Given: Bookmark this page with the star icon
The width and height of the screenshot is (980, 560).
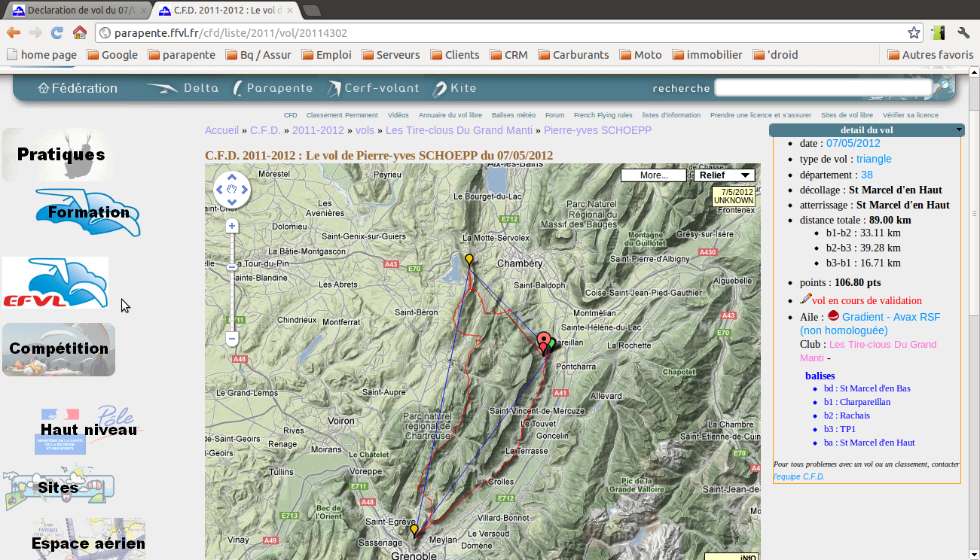Looking at the screenshot, I should (x=914, y=33).
